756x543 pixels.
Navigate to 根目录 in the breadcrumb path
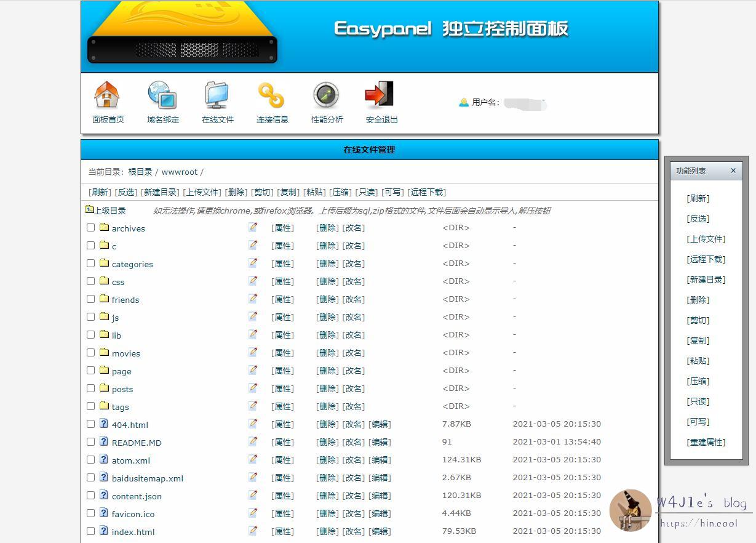tap(140, 172)
